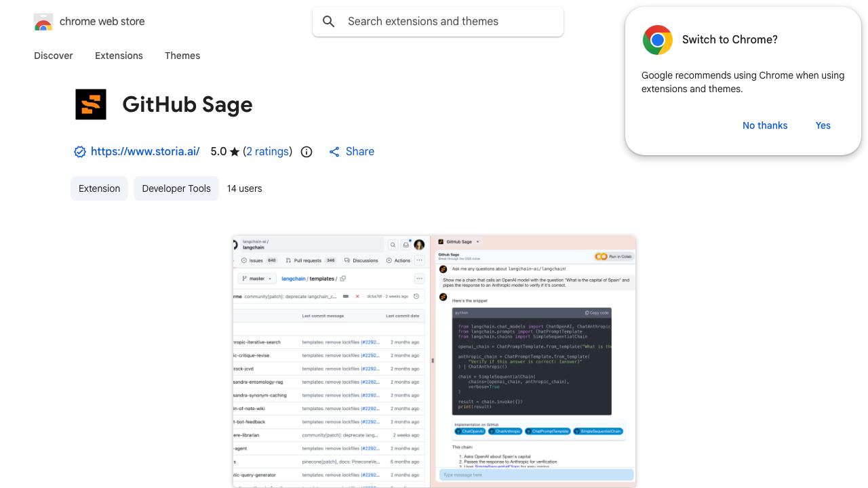Open the Discover tab
This screenshot has height=488, width=868.
[54, 56]
